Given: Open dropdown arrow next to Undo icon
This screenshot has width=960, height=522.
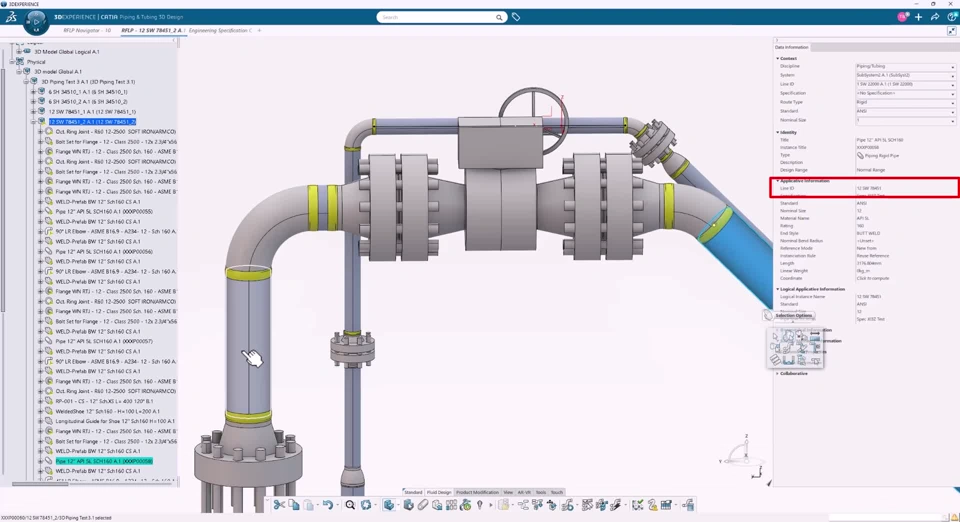Looking at the screenshot, I should 337,505.
